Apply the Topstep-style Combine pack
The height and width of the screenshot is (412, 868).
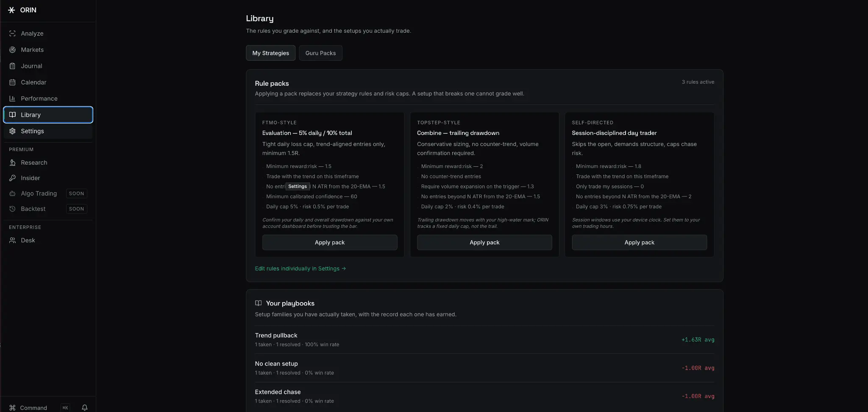click(484, 242)
